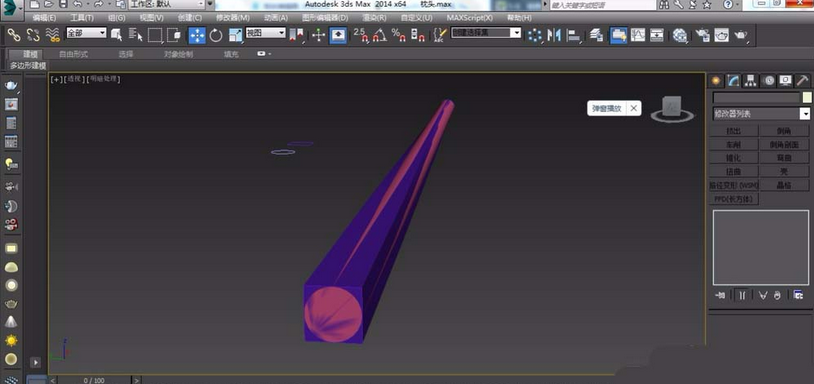Open the Schematic View icon
The image size is (814, 384).
pos(657,35)
